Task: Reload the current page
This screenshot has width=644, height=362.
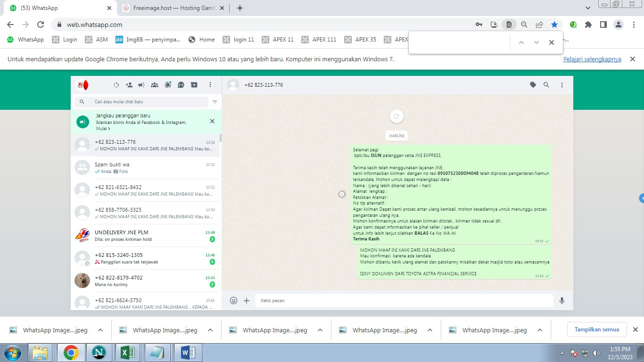Action: click(x=41, y=25)
